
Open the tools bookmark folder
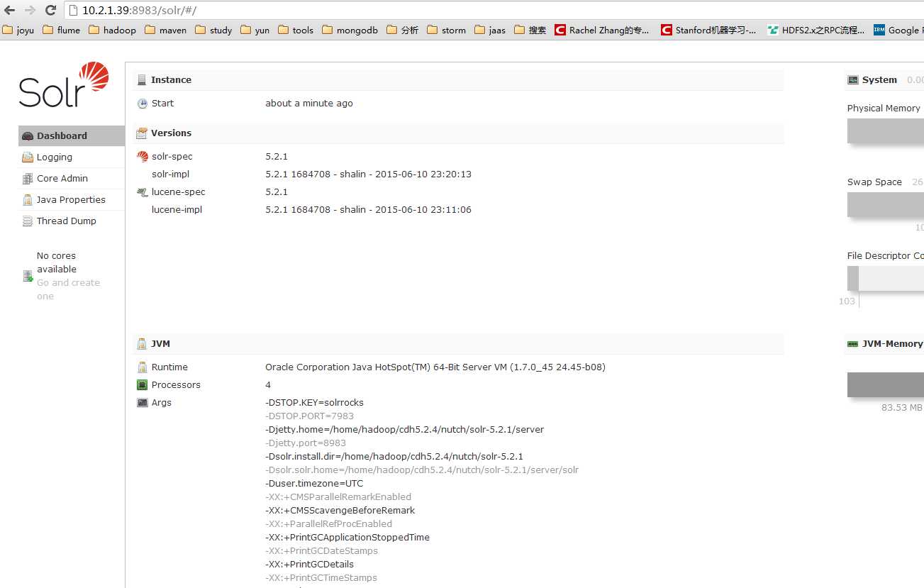click(296, 30)
